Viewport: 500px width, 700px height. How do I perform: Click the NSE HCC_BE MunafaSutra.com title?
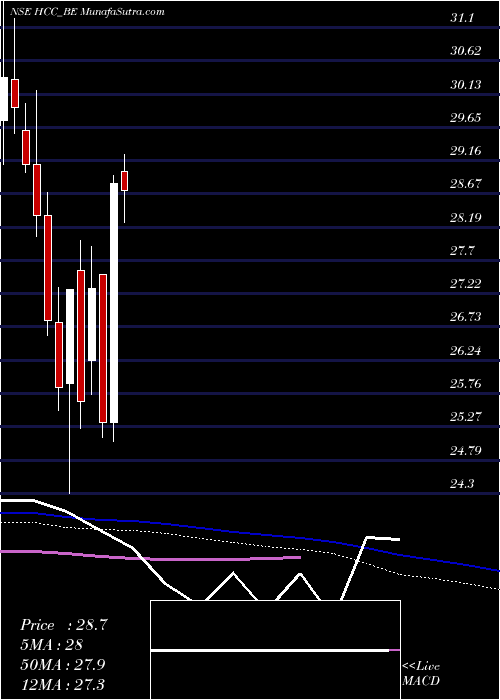point(88,12)
